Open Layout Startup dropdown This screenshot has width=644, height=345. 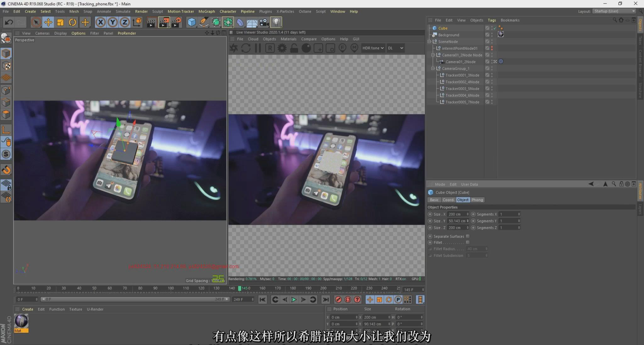point(614,11)
